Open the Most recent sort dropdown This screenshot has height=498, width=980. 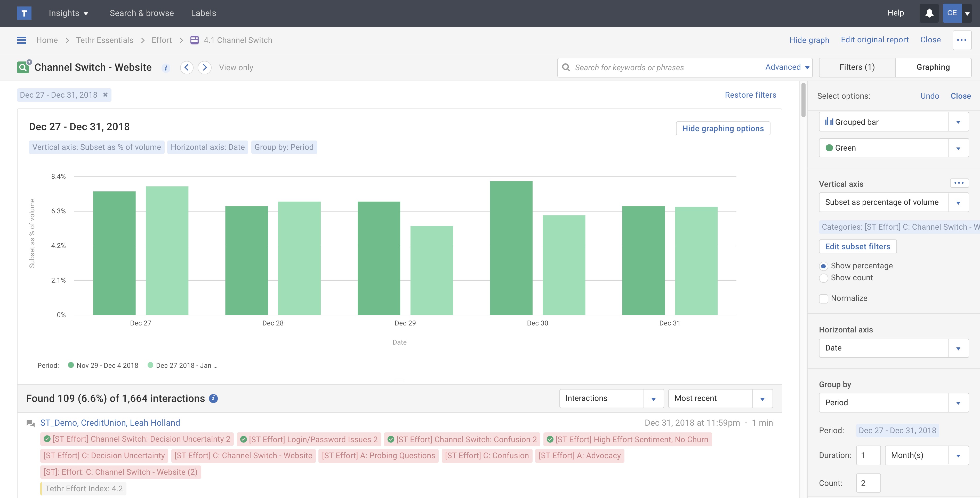point(762,399)
